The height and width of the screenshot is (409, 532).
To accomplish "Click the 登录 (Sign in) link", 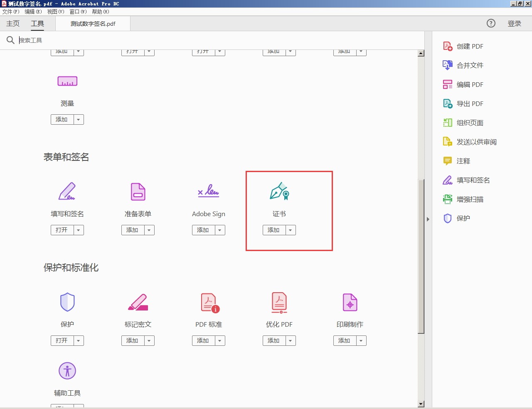I will [x=514, y=24].
